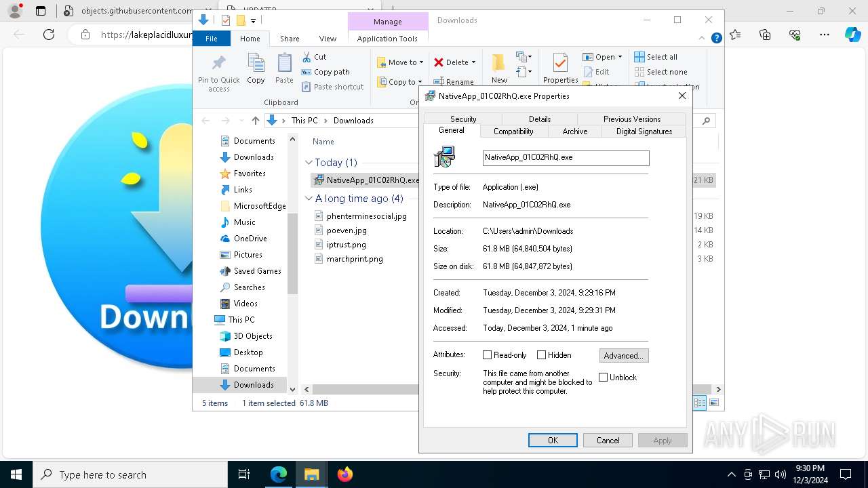
Task: Click the ribbon Properties checkmark icon
Action: point(560,63)
